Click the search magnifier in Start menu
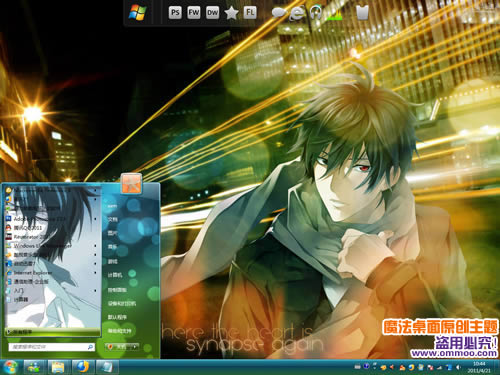Screen dimensions: 500x375 [x=90, y=347]
